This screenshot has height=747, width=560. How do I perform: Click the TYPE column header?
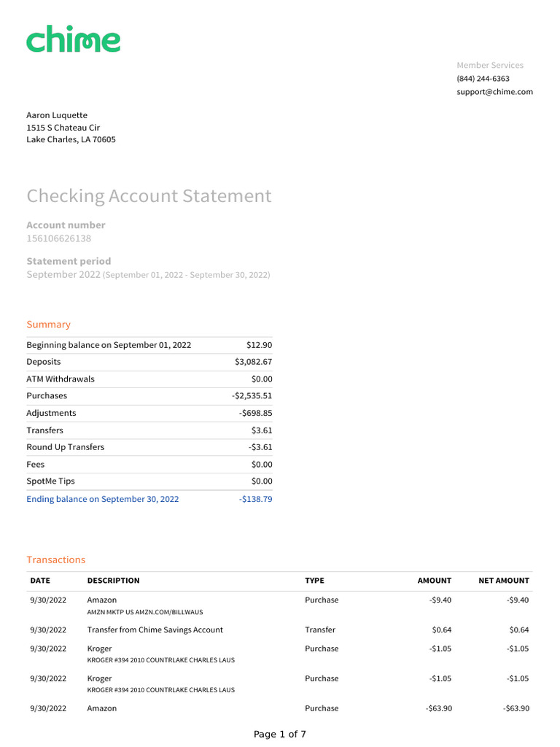[x=314, y=581]
